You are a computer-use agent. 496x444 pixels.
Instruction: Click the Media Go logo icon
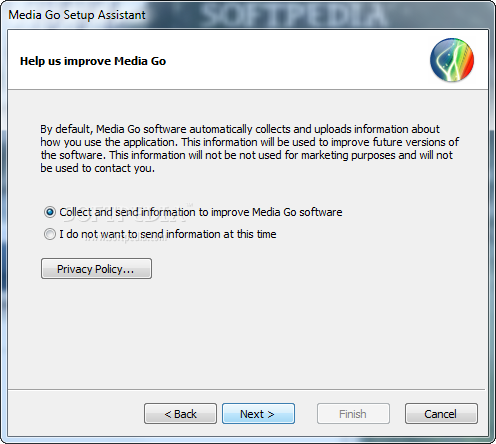coord(452,60)
